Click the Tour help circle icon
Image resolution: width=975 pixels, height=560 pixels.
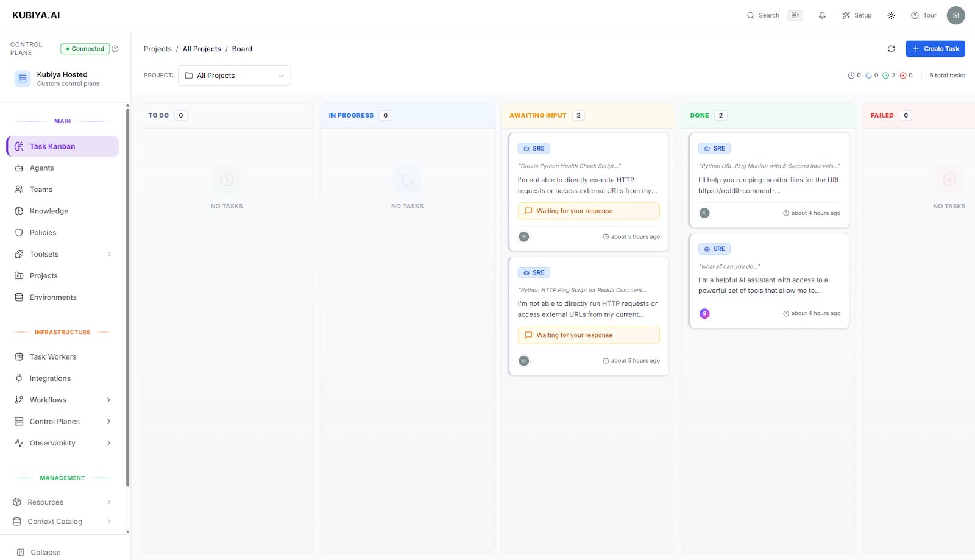tap(915, 15)
